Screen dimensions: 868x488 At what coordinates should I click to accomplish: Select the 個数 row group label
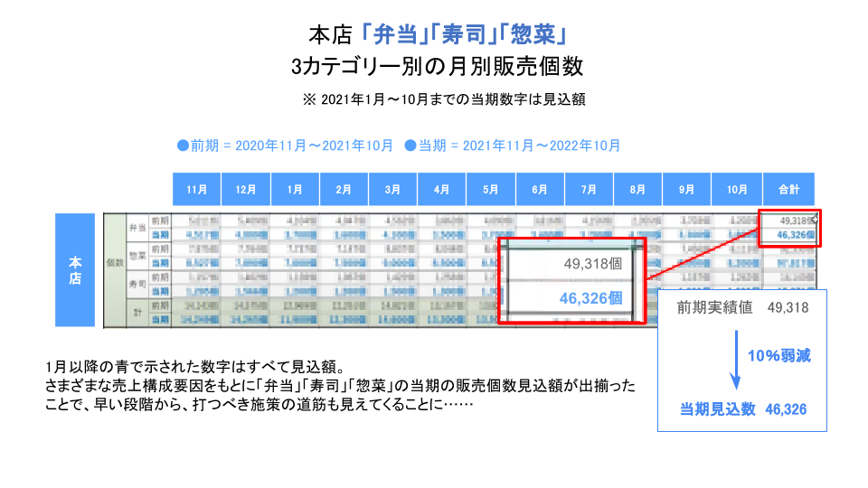point(115,262)
